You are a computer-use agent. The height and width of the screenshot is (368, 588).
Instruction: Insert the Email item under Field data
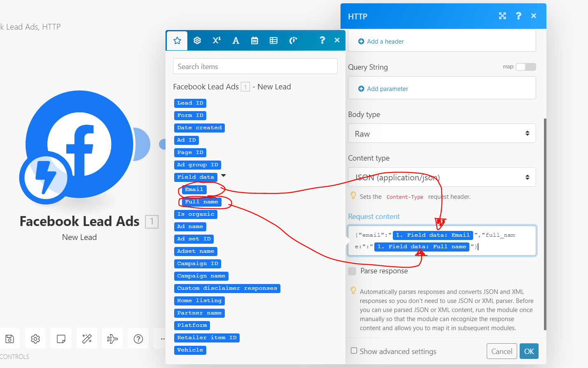(x=194, y=190)
